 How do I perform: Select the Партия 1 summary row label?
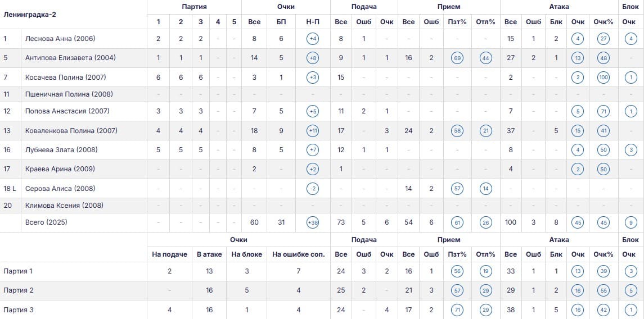point(18,271)
